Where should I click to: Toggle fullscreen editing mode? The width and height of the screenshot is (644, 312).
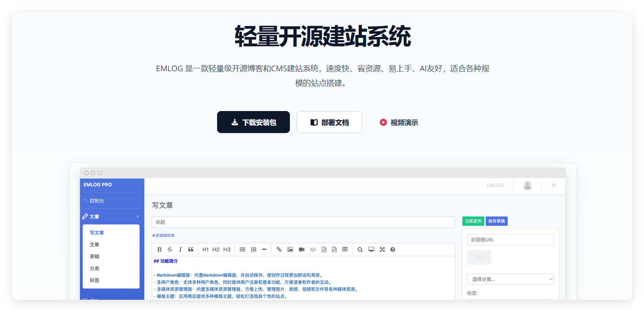[x=382, y=249]
